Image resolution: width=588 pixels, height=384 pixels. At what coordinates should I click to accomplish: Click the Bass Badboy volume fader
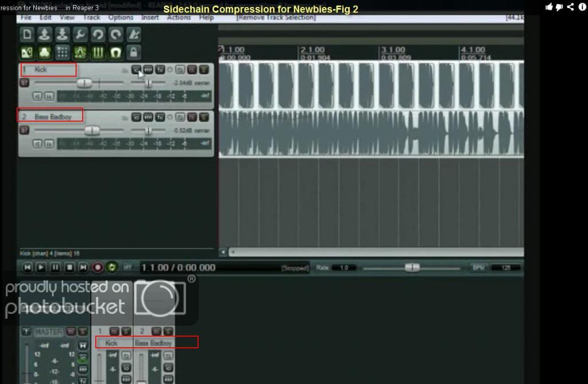(92, 130)
